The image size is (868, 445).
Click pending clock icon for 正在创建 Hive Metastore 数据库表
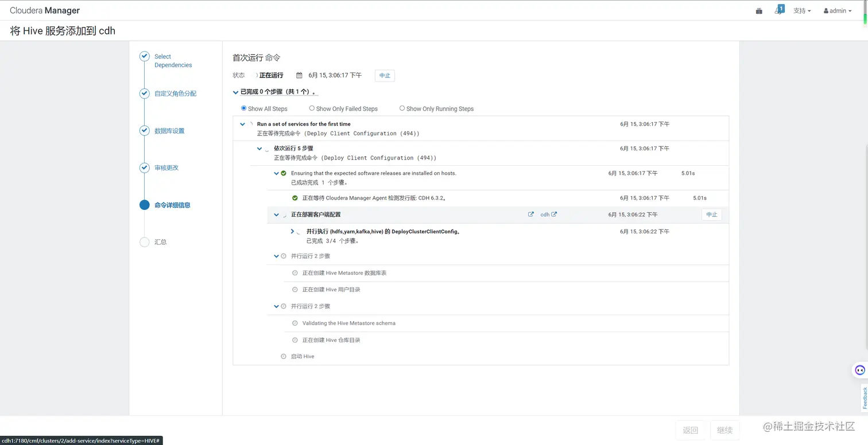click(x=295, y=273)
